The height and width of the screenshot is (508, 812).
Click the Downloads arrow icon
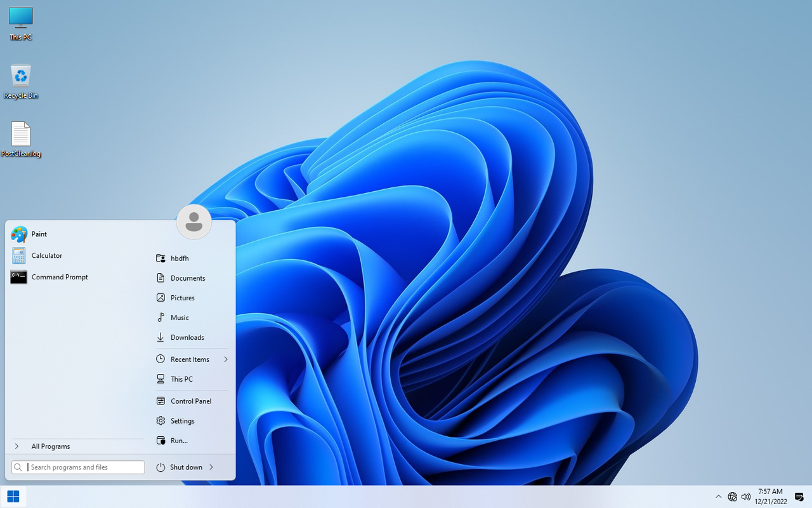point(160,337)
